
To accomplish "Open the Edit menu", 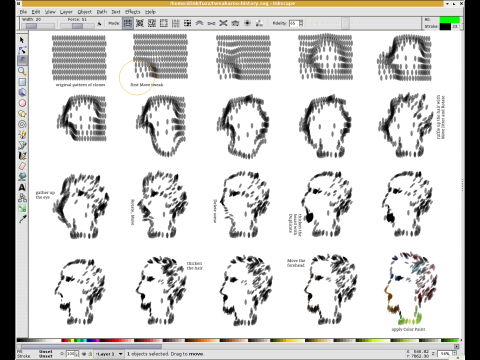I will point(36,12).
